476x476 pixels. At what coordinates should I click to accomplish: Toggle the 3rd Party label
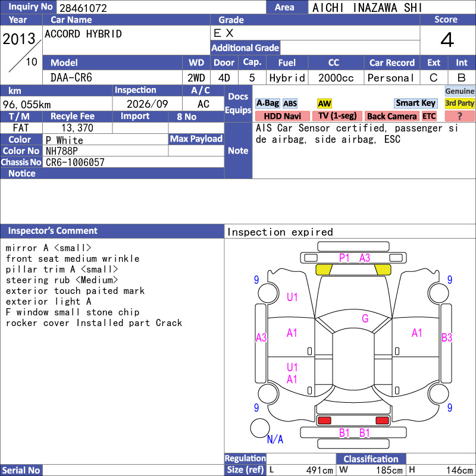pos(459,104)
